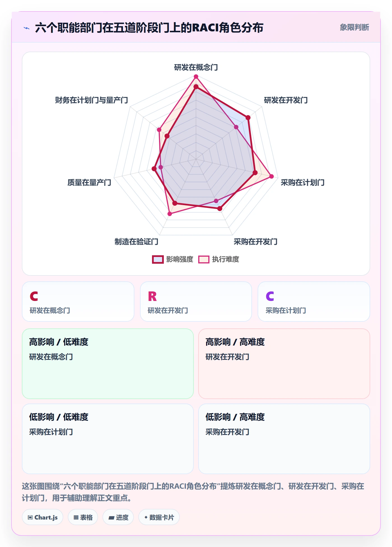The height and width of the screenshot is (547, 392).
Task: Click the 制造在验证门 radar axis label
Action: pyautogui.click(x=136, y=242)
